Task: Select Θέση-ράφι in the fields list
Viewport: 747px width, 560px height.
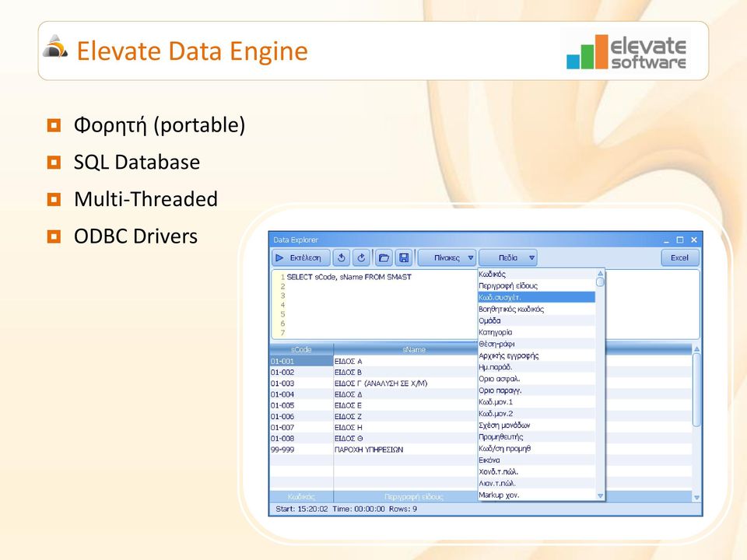Action: 536,344
